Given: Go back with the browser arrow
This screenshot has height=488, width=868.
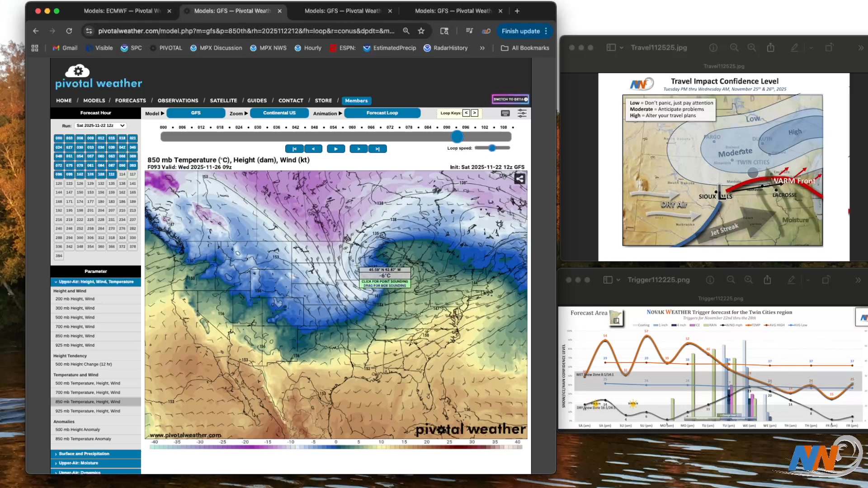Looking at the screenshot, I should (36, 31).
